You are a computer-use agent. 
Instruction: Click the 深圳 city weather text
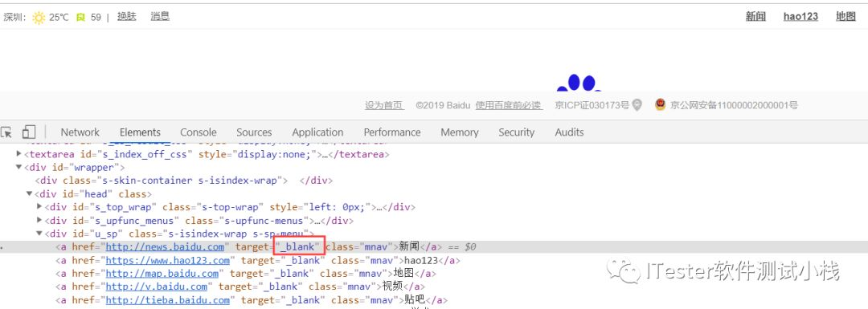pyautogui.click(x=15, y=17)
